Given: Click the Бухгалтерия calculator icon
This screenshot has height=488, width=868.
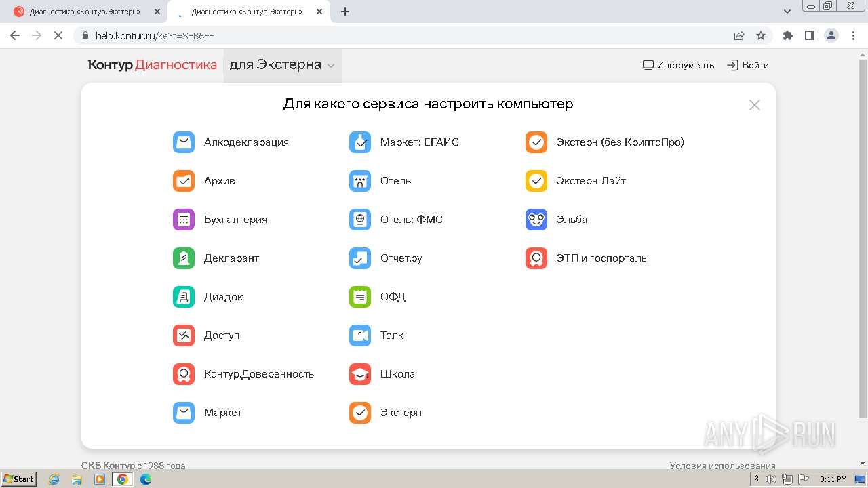Looking at the screenshot, I should [184, 220].
